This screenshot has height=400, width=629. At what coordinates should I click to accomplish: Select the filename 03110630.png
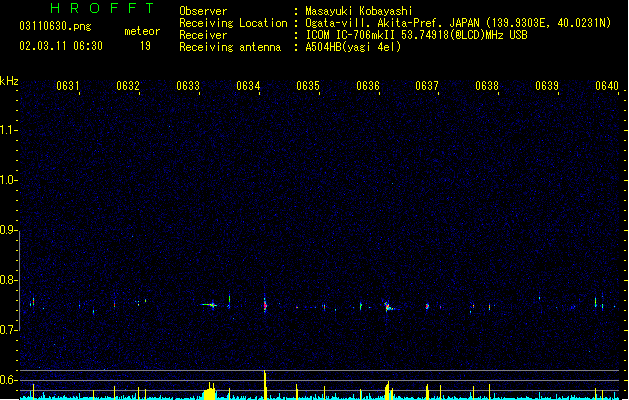pos(55,26)
